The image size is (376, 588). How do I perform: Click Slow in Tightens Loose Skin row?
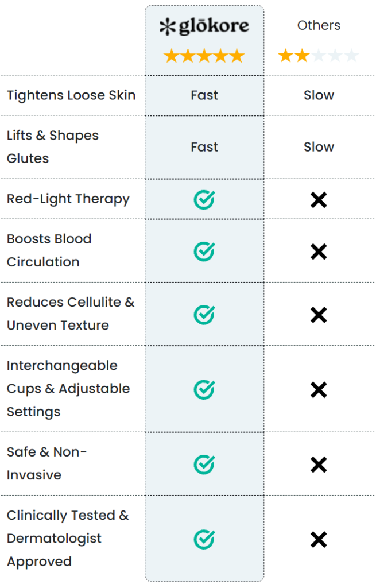[319, 95]
